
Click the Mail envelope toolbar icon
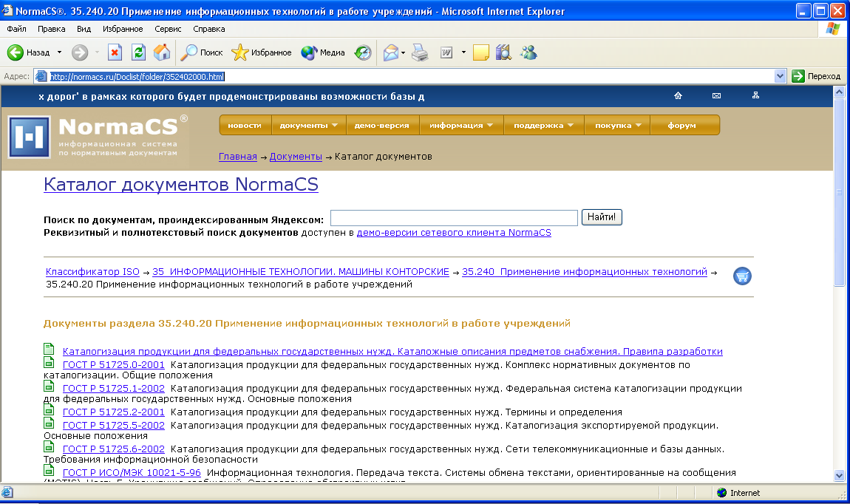(391, 52)
